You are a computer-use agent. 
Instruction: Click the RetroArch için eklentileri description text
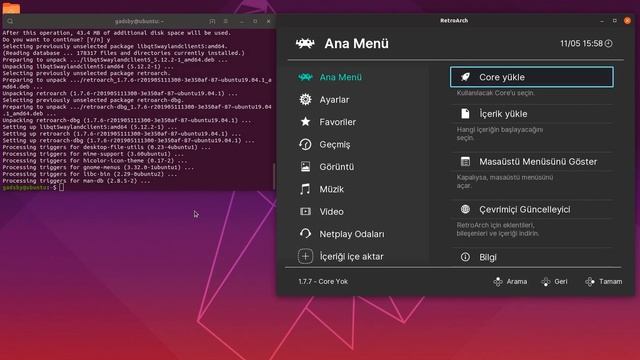[498, 229]
